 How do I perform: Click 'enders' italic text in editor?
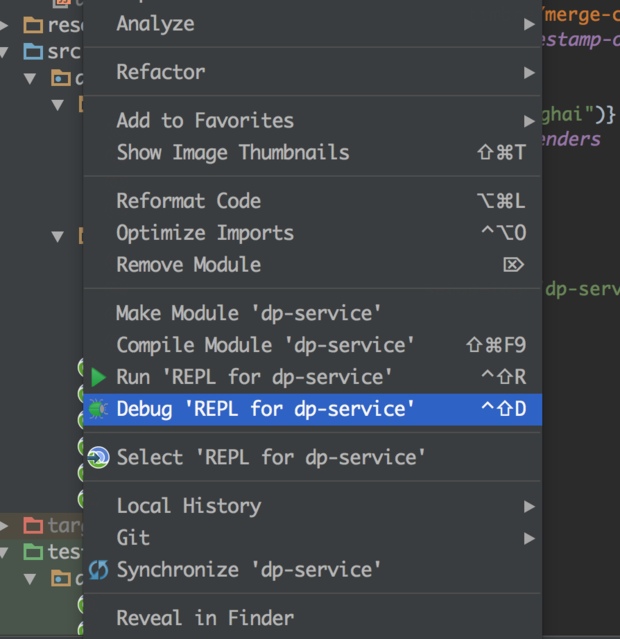pyautogui.click(x=571, y=139)
